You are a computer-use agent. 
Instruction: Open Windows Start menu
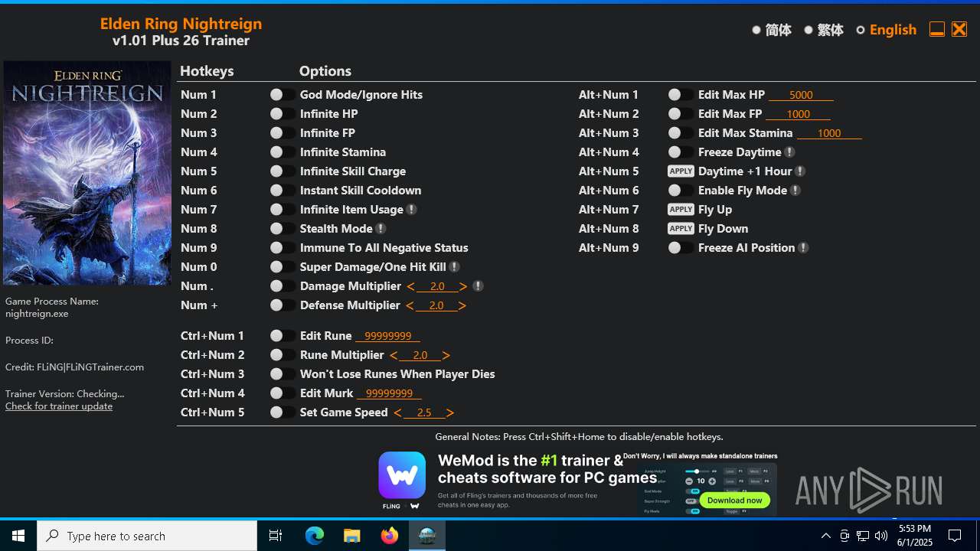[18, 536]
